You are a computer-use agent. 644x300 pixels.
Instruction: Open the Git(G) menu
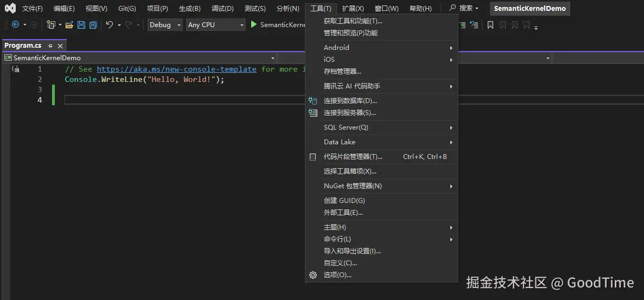pos(127,8)
